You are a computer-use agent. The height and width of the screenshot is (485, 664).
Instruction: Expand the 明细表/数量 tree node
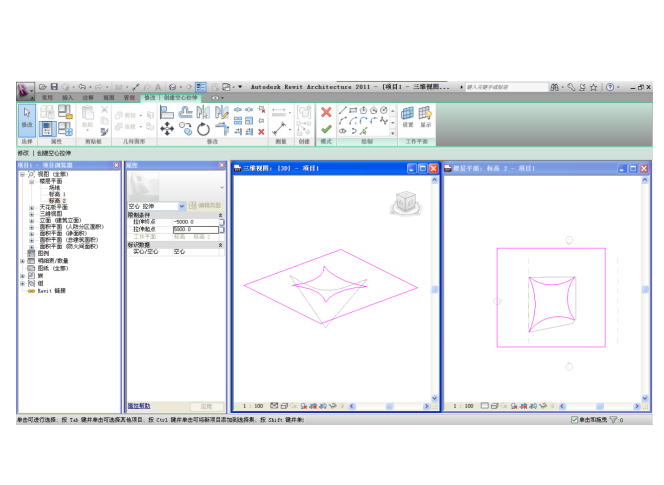coord(23,260)
